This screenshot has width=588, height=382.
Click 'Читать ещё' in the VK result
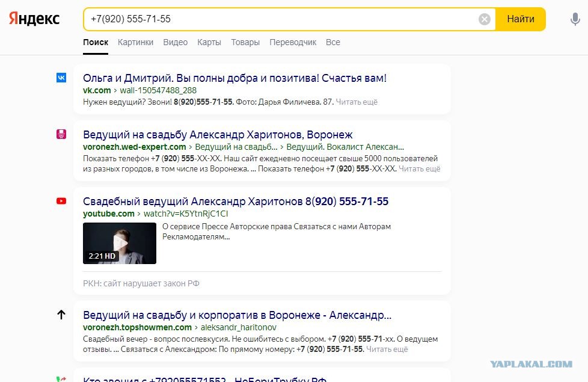pos(357,102)
